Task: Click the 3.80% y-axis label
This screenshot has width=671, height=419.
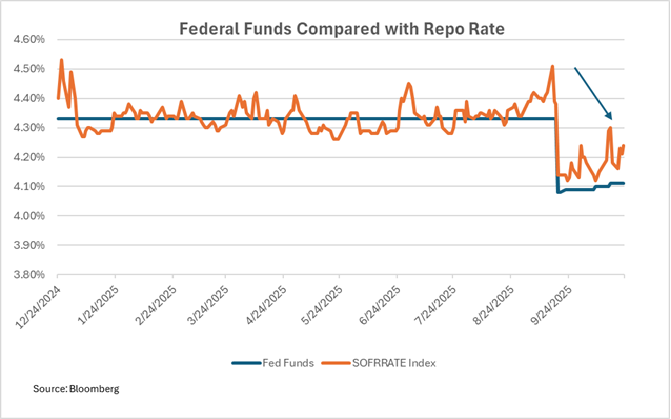Action: 28,274
